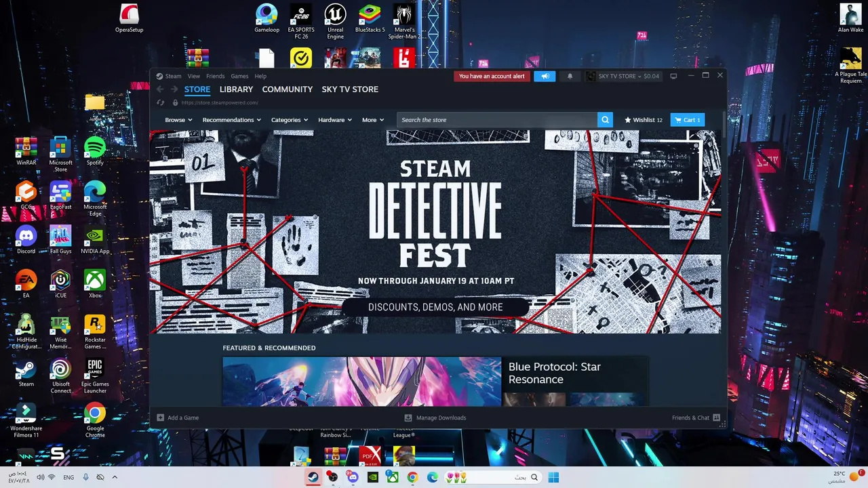Open Steam notifications bell

(x=570, y=76)
